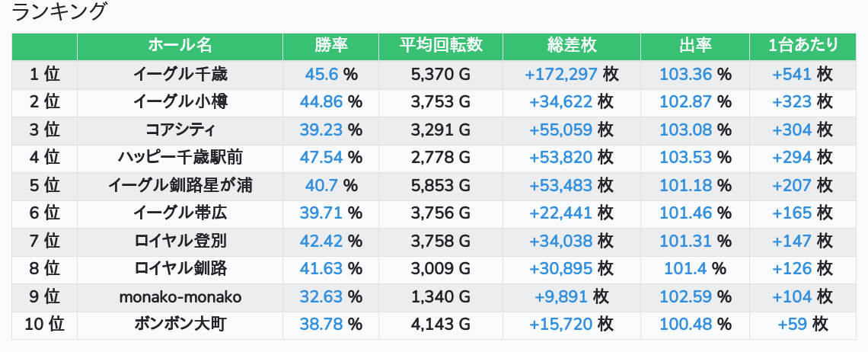Open the イーグル千歳 hall entry

coord(180,75)
